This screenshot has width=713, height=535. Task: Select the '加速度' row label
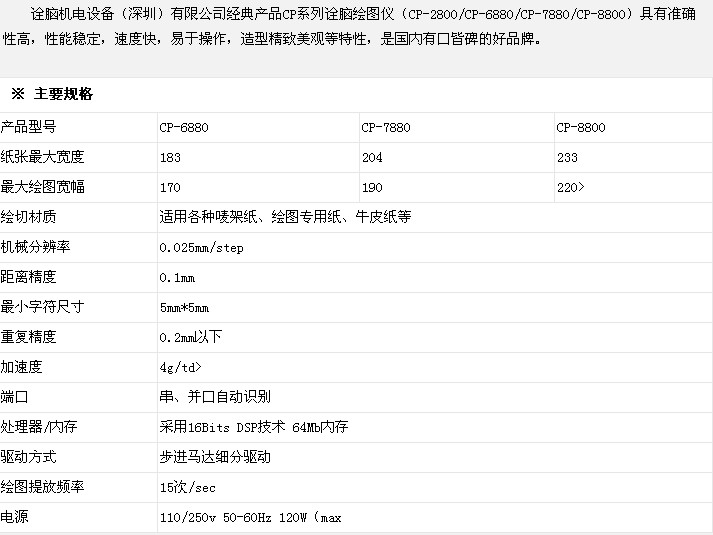click(x=21, y=367)
